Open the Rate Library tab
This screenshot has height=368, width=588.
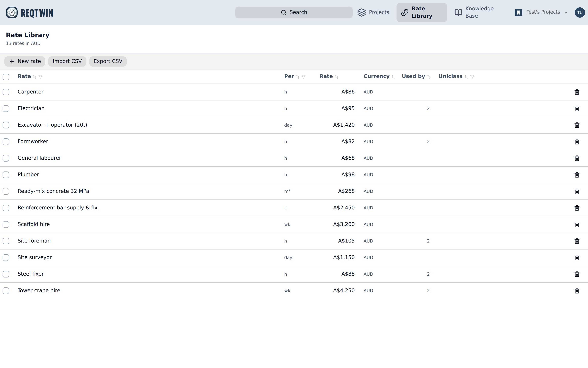(422, 12)
